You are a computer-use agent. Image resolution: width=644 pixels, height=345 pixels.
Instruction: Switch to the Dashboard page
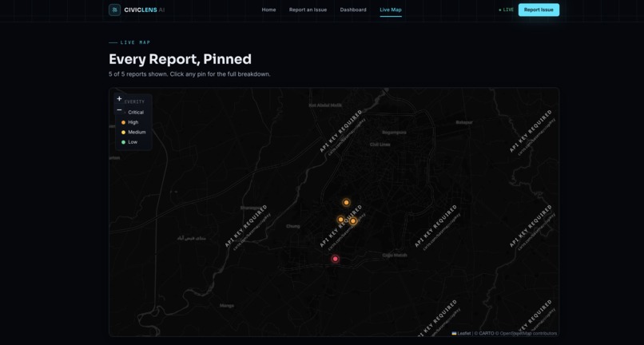coord(353,10)
